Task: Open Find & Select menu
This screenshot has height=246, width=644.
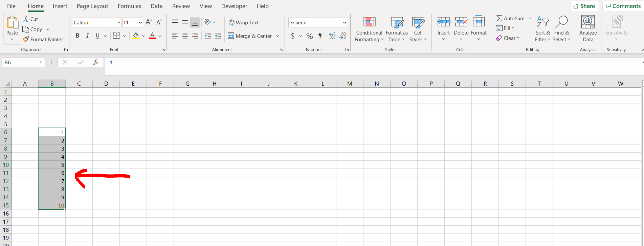Action: click(562, 29)
